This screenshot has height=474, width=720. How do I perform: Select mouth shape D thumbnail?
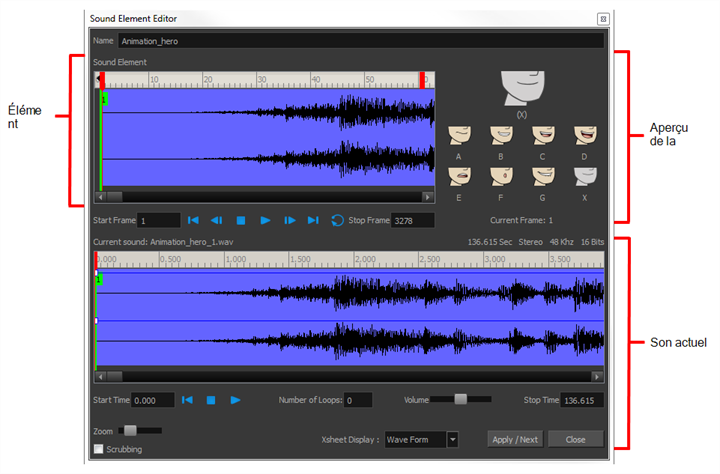point(585,135)
